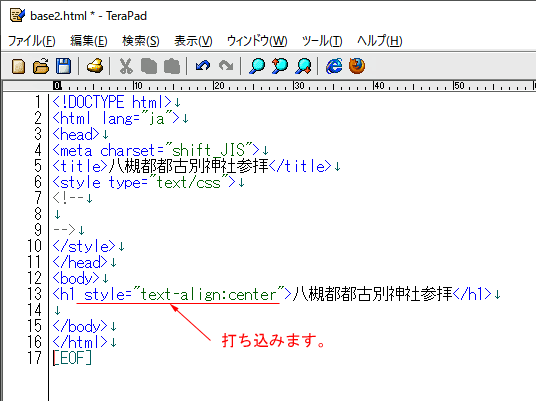Click the Find Previous magnifier icon
Screen dimensions: 536x401
[x=280, y=66]
